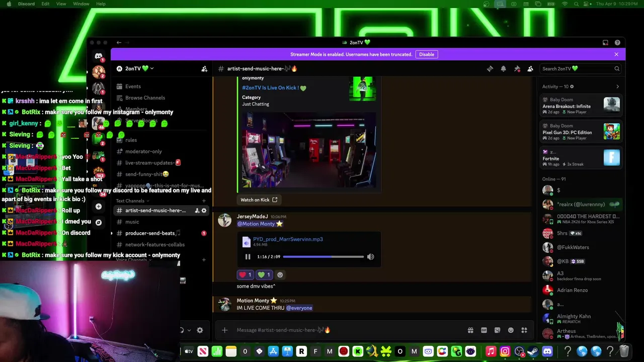
Task: Open the Help question mark icon
Action: click(x=617, y=43)
